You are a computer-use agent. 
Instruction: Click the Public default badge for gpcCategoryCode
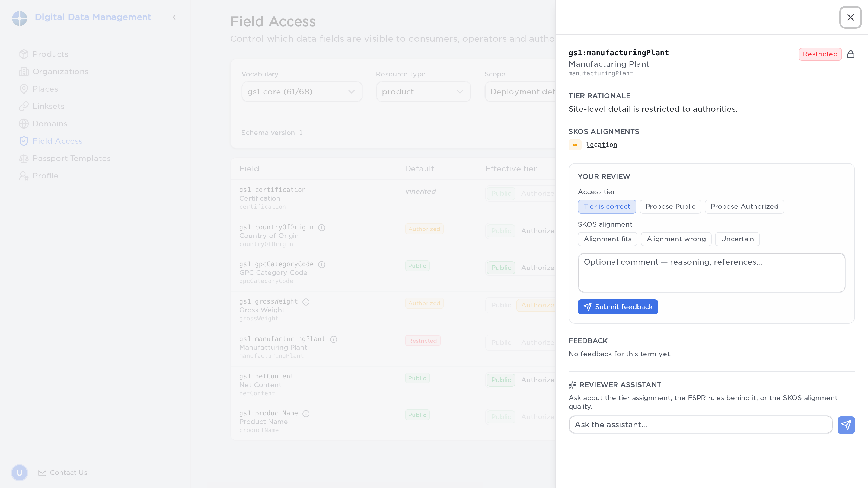[x=417, y=266]
